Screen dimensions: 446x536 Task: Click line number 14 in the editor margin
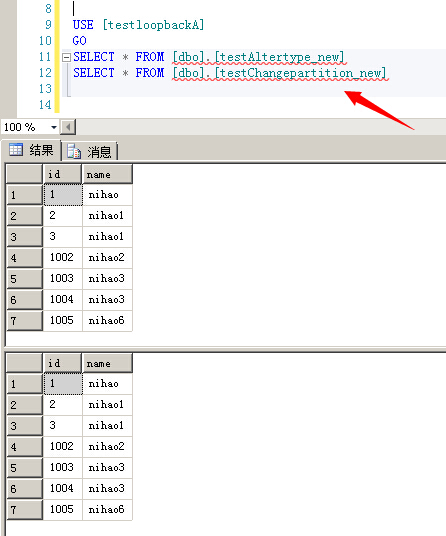(45, 105)
